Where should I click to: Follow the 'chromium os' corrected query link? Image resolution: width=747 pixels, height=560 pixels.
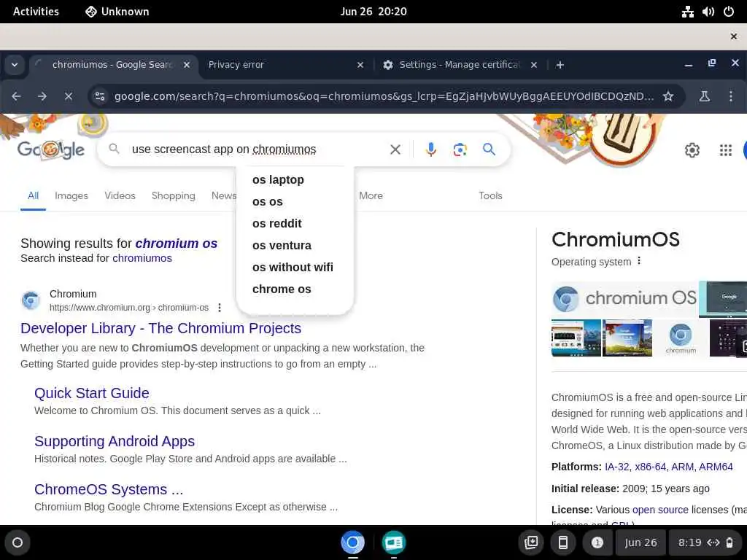(177, 244)
